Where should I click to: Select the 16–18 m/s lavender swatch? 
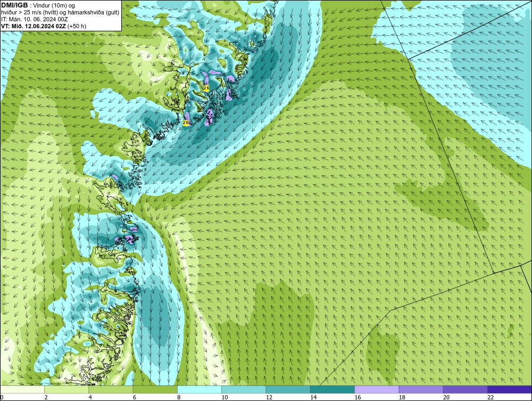pos(377,389)
